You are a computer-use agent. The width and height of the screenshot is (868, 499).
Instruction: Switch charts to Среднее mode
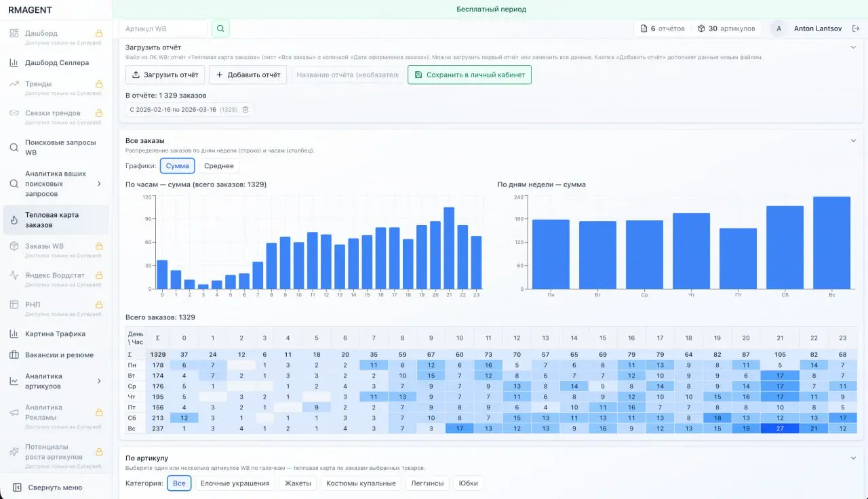click(218, 165)
